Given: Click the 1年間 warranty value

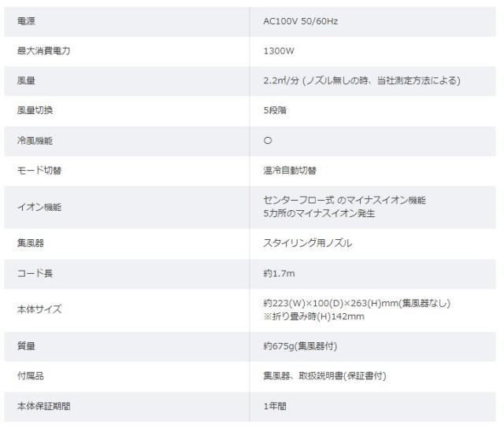Looking at the screenshot, I should [x=274, y=406].
